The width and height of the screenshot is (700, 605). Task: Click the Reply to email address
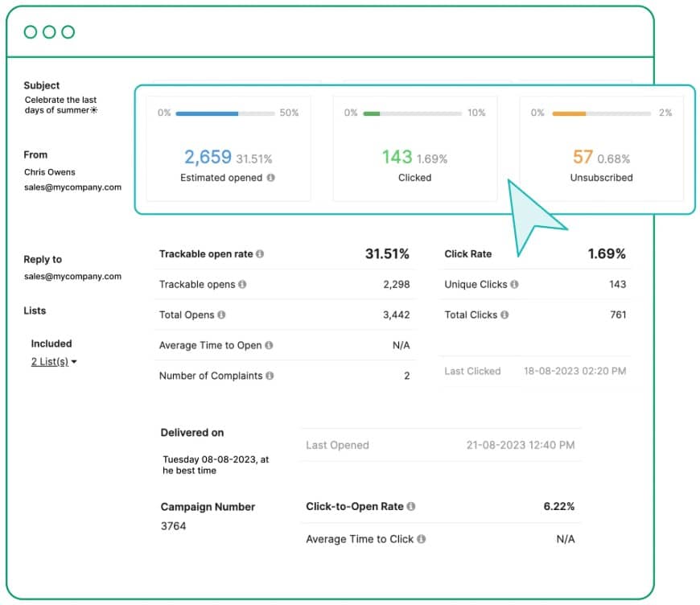click(72, 277)
